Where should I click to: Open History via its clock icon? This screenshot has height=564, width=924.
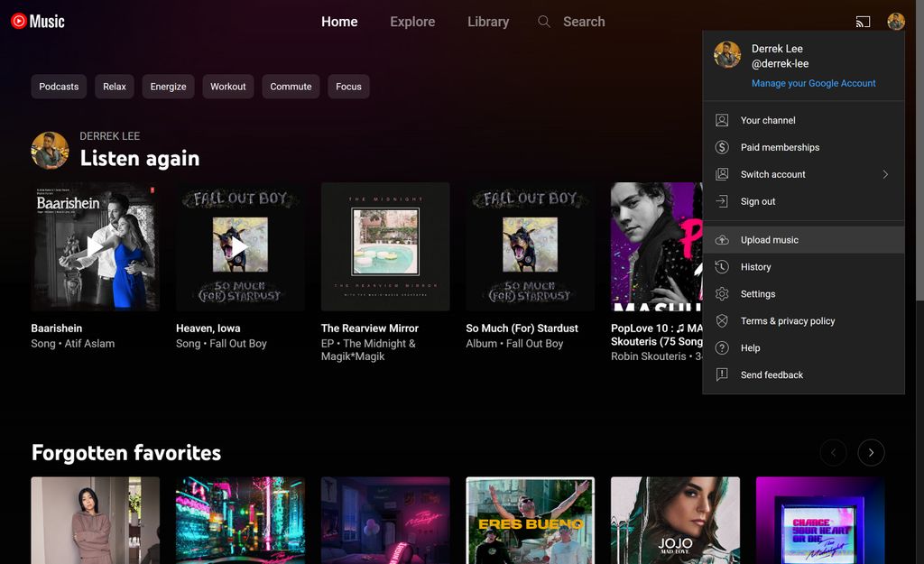click(721, 266)
